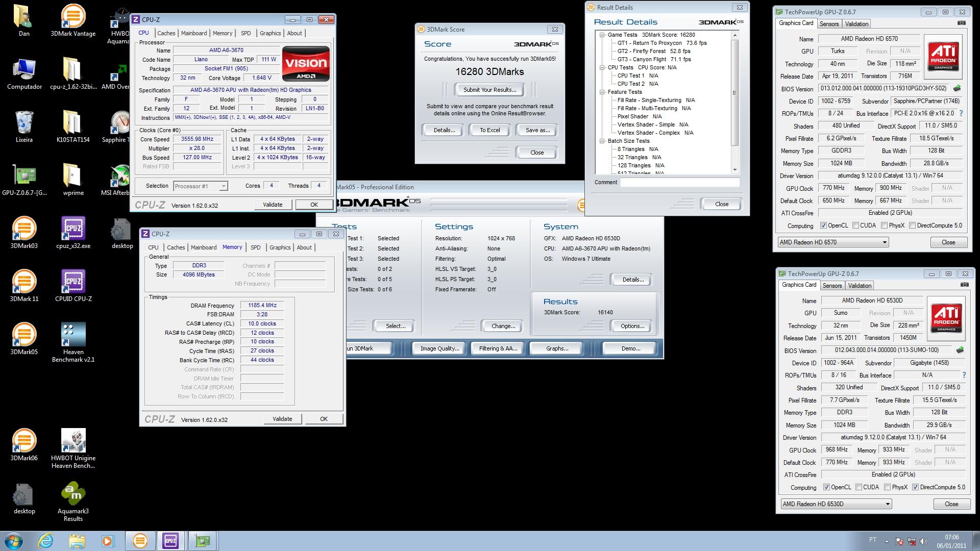
Task: Switch to Caches tab in top CPU-Z
Action: [166, 33]
